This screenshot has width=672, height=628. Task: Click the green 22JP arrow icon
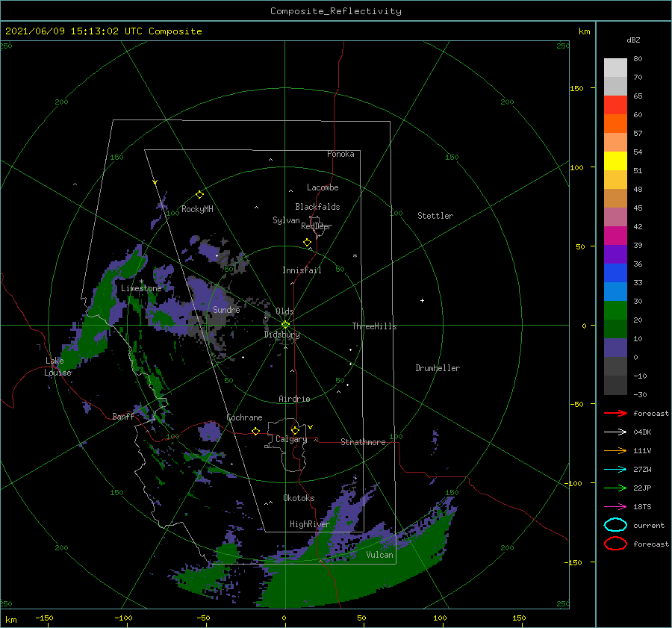coord(615,488)
